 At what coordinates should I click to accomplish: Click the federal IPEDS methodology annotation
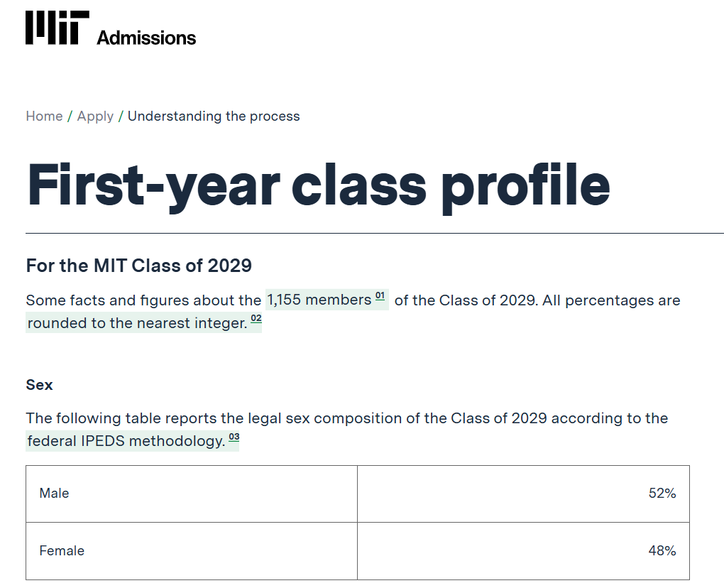(x=128, y=441)
